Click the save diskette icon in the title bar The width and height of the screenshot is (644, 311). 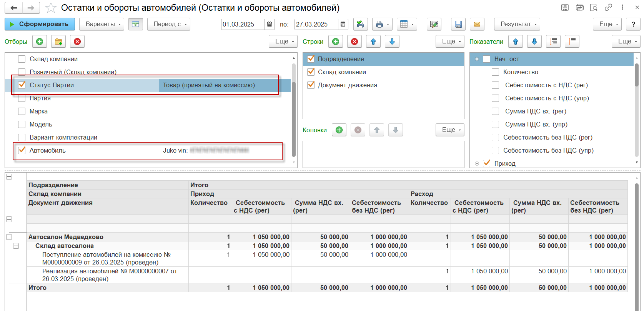(x=565, y=7)
